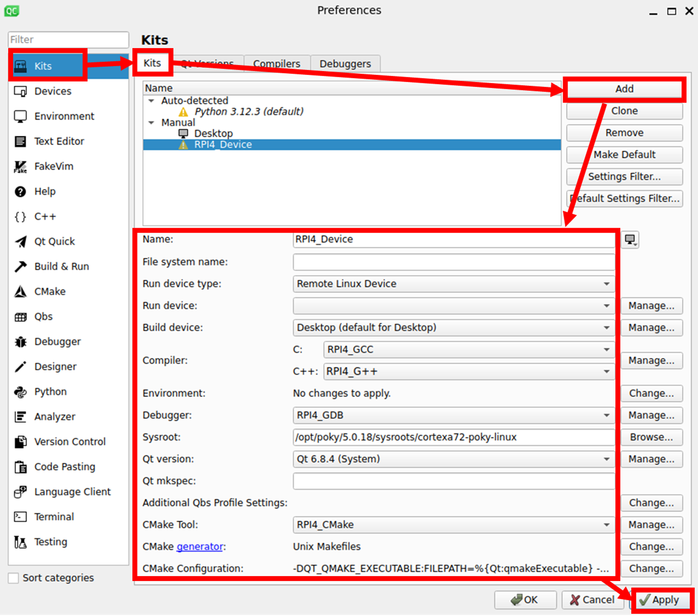Open the Testing flask icon
Screen dimensions: 698x616
pos(20,542)
